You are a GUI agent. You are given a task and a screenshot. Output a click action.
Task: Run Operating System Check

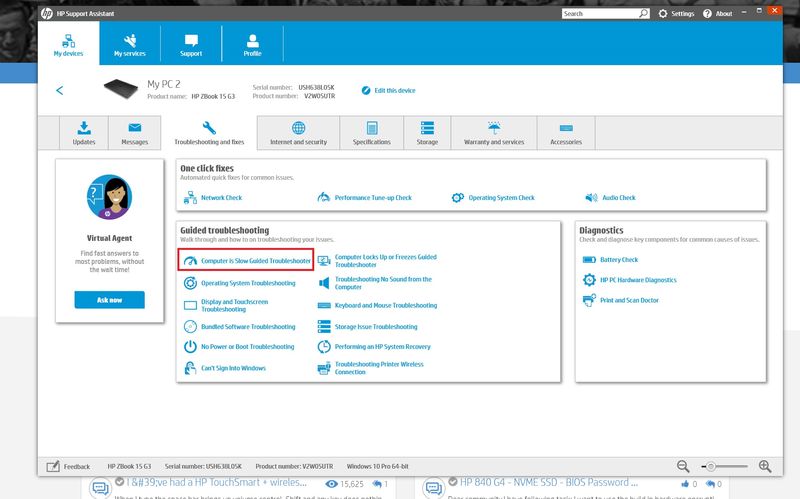[502, 197]
